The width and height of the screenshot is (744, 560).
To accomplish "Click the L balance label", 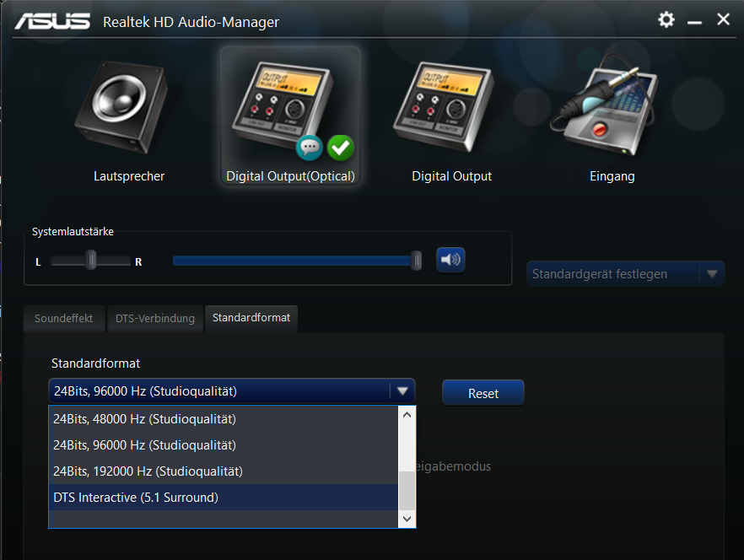I will point(38,262).
